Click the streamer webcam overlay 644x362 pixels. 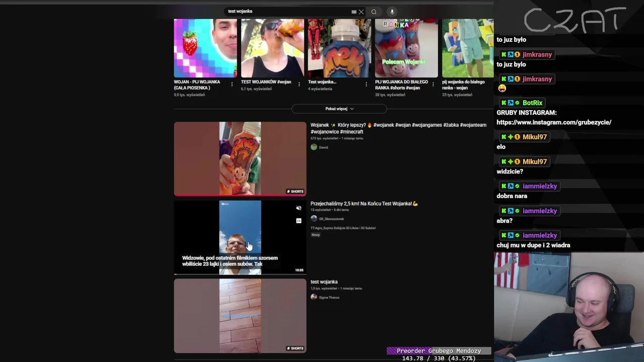click(569, 307)
